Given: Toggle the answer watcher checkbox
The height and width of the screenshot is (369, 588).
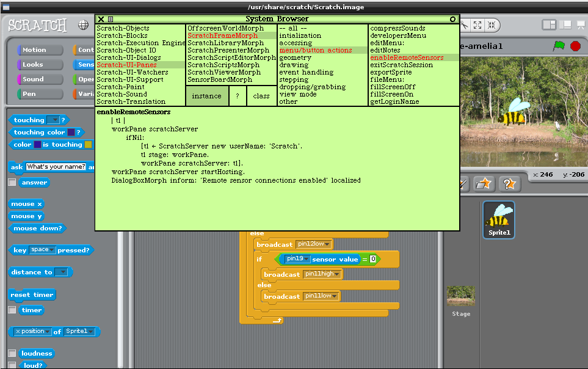Looking at the screenshot, I should 12,182.
